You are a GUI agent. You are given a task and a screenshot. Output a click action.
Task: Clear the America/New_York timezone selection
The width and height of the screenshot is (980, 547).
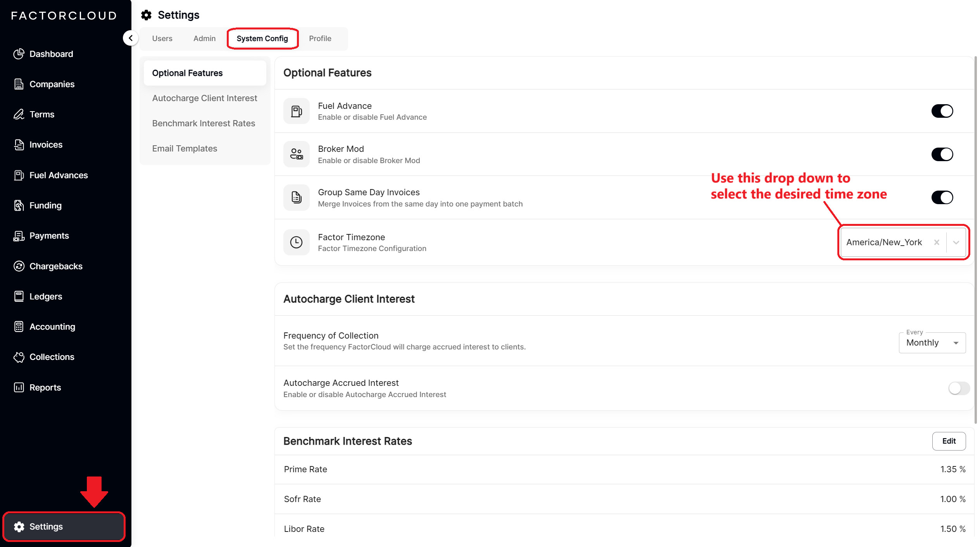(x=937, y=243)
